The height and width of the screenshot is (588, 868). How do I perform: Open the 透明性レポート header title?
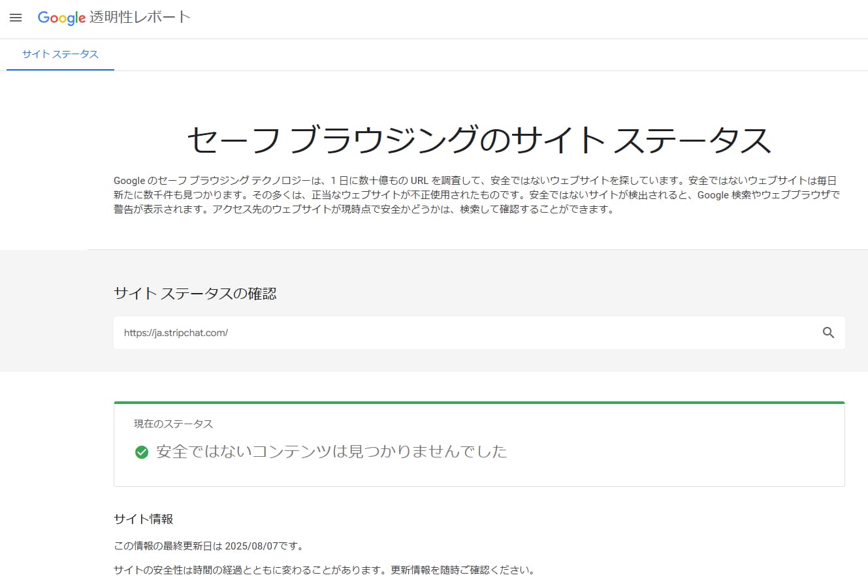[140, 17]
